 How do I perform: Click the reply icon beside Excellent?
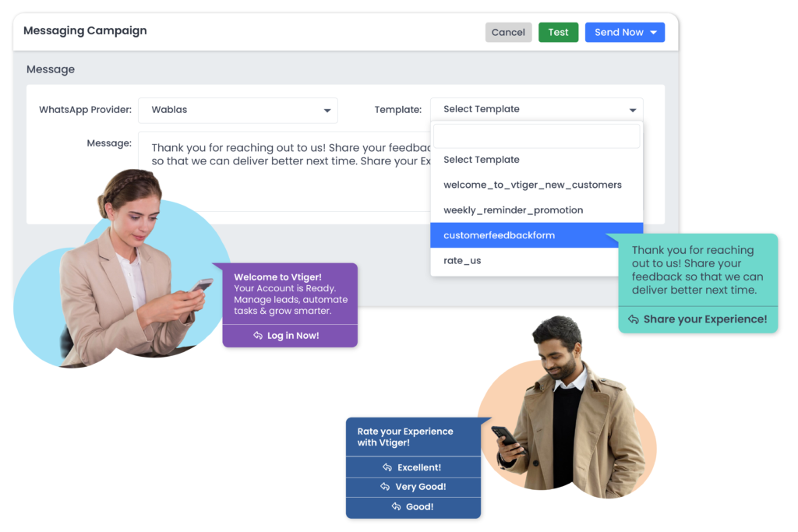(x=387, y=467)
